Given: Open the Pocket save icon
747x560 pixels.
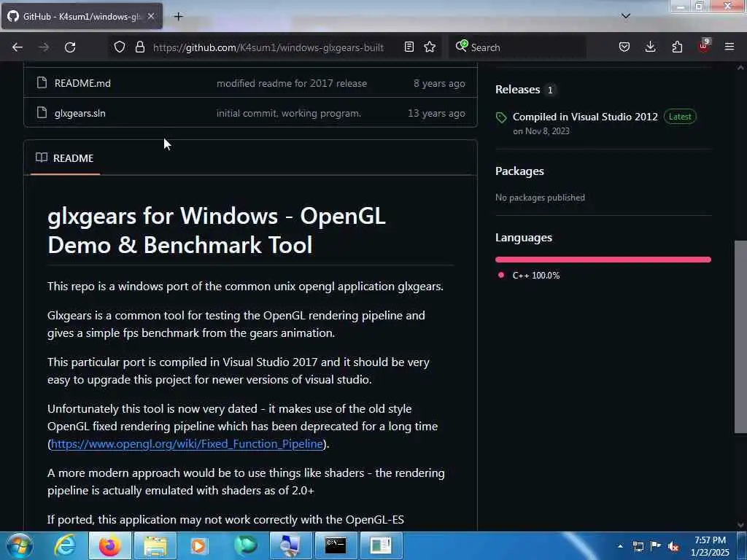Looking at the screenshot, I should (624, 47).
